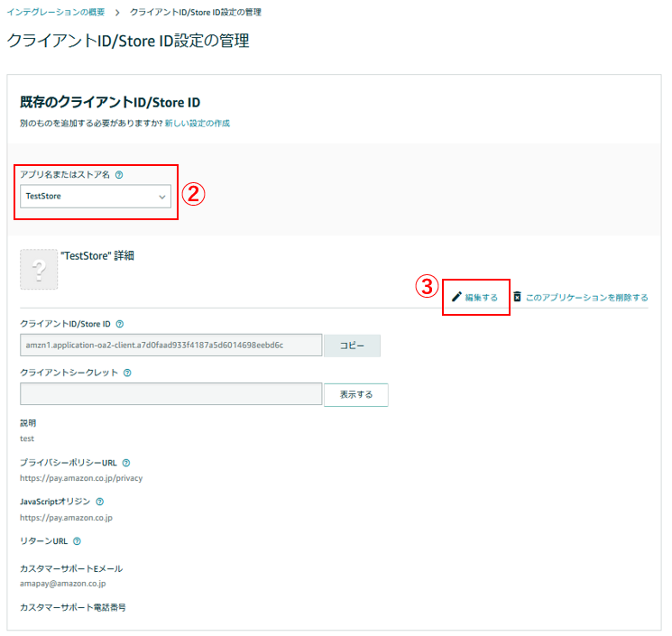The height and width of the screenshot is (636, 672).
Task: Click the TestStore placeholder logo thumbnail
Action: pyautogui.click(x=39, y=270)
